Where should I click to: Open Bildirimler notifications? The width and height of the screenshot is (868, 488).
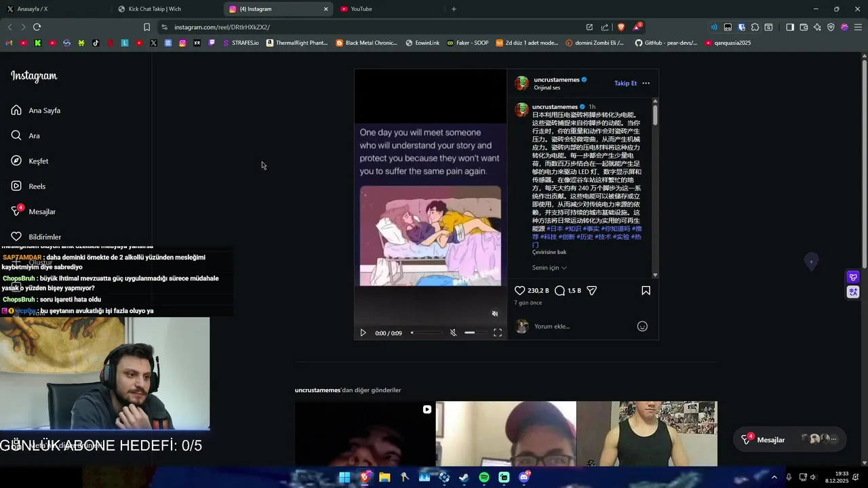click(35, 237)
